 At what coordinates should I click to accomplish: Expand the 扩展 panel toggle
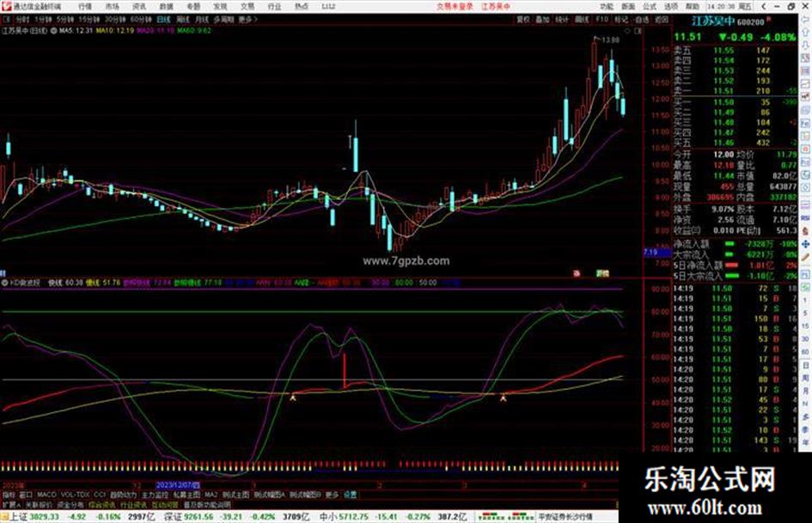tap(11, 504)
